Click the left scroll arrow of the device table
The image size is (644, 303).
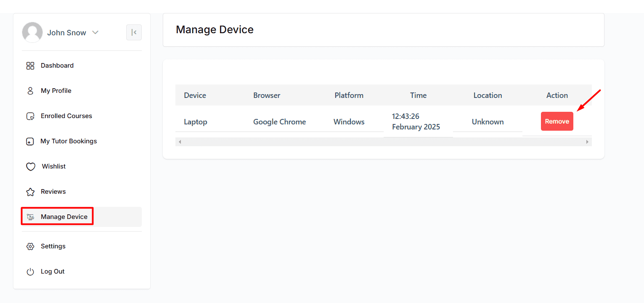(180, 142)
